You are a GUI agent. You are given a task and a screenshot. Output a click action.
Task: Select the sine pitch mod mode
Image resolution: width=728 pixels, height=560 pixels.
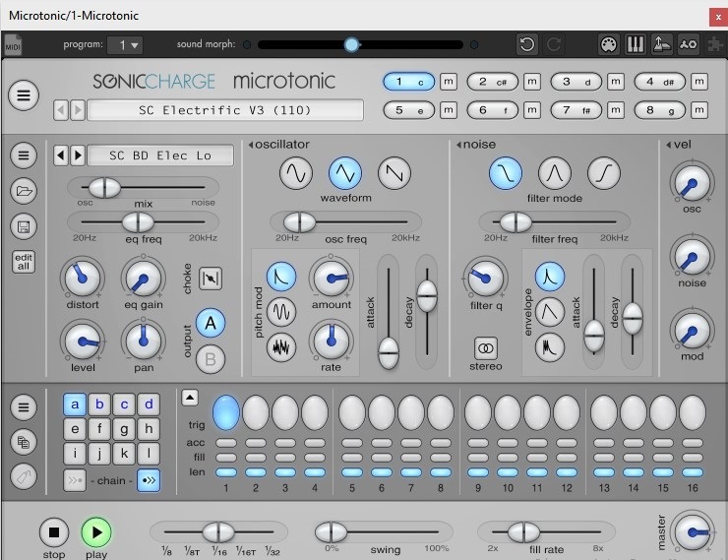point(282,312)
